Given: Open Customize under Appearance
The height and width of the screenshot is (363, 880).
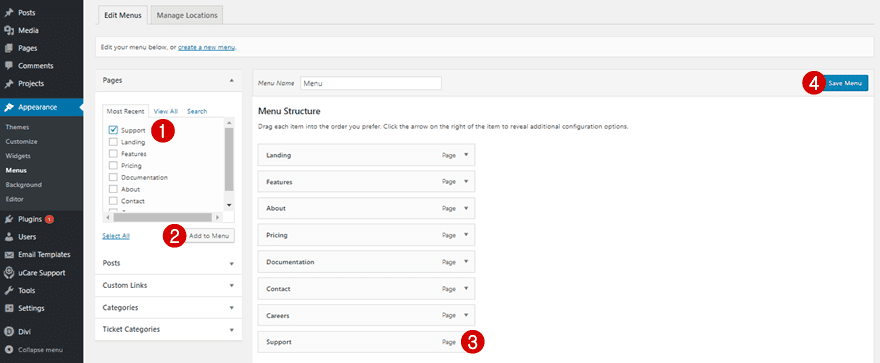Looking at the screenshot, I should coord(21,141).
